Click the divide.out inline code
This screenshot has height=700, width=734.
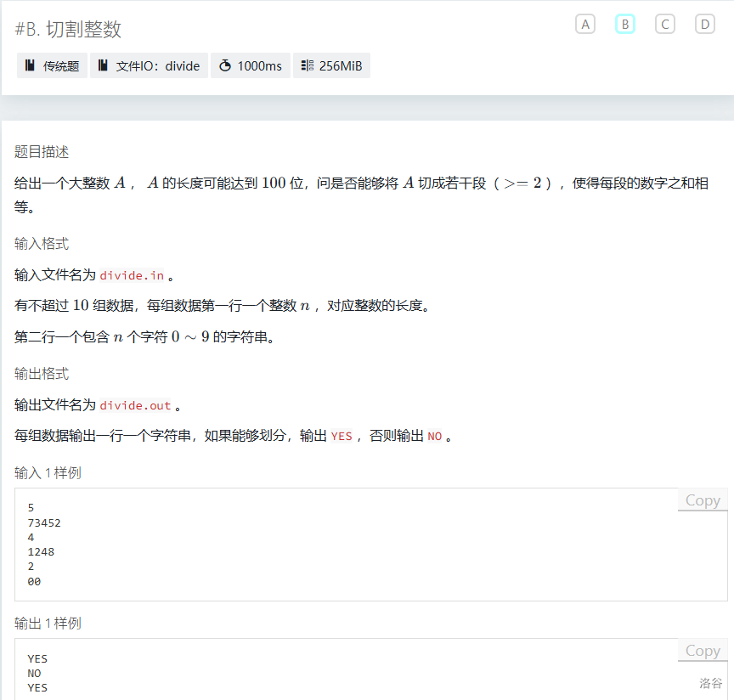[x=135, y=405]
